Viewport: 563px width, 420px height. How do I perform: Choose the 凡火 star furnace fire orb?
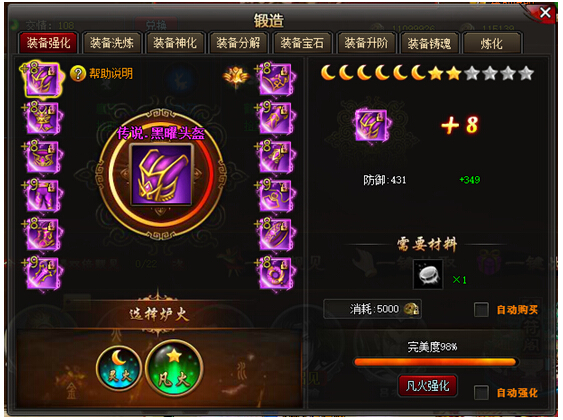click(x=175, y=368)
